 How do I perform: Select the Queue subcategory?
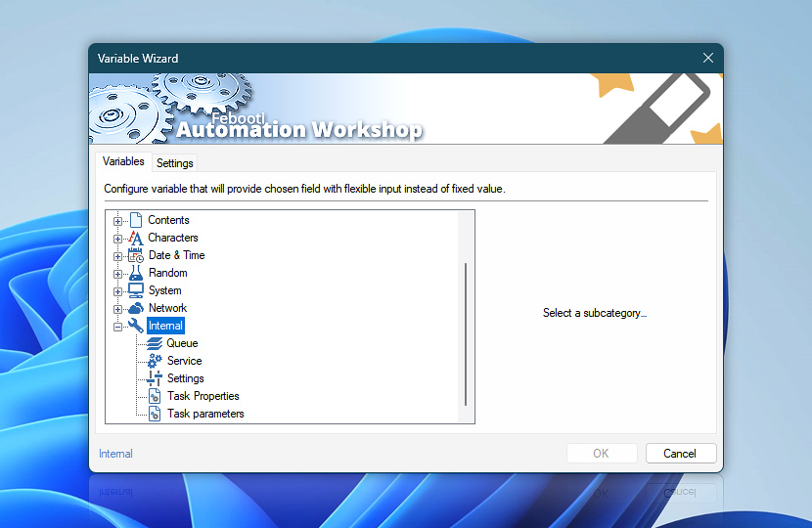pos(182,343)
